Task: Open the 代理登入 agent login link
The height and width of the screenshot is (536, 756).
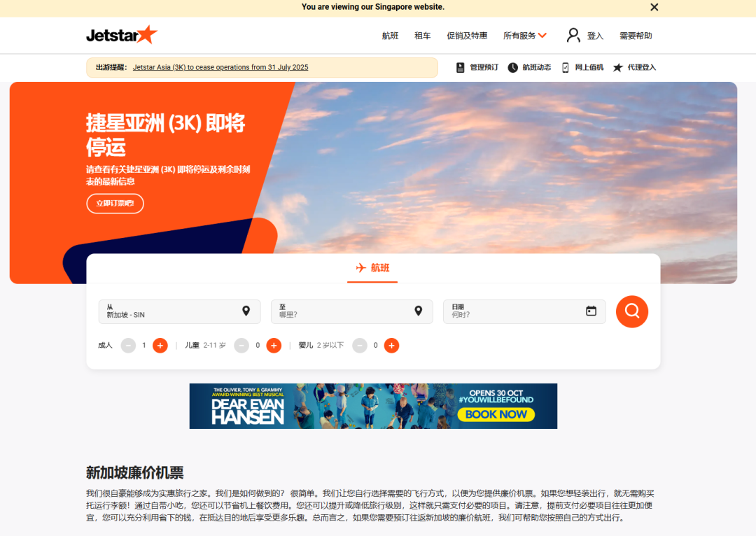Action: (642, 67)
